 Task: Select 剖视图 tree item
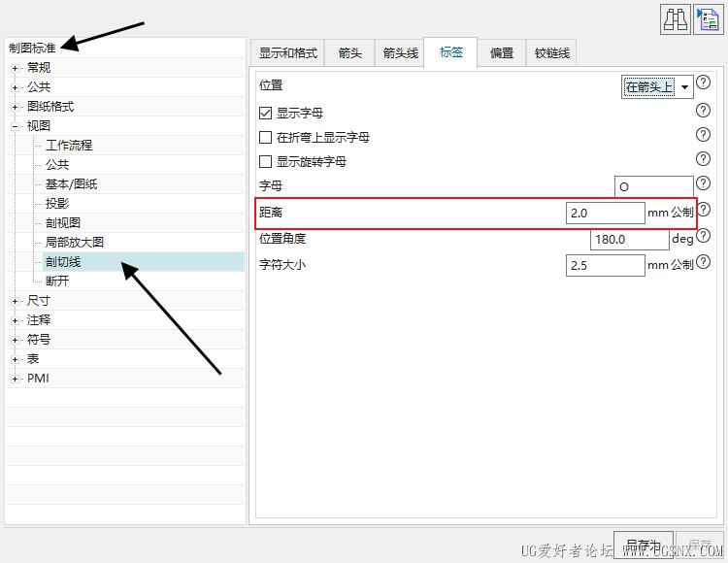tap(63, 223)
